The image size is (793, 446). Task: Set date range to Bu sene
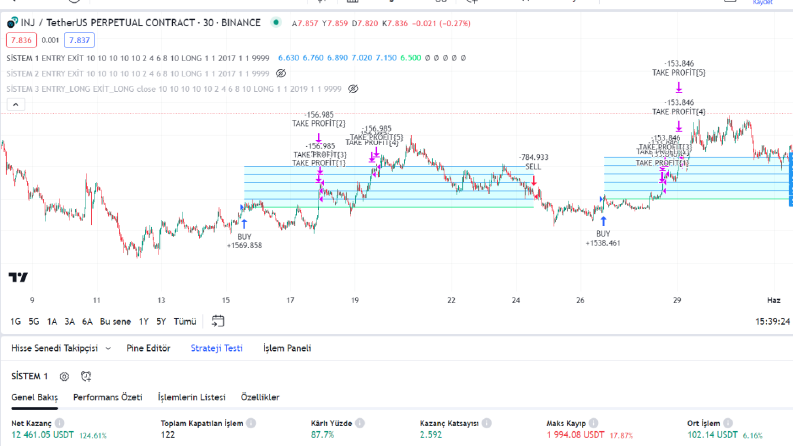[x=115, y=322]
